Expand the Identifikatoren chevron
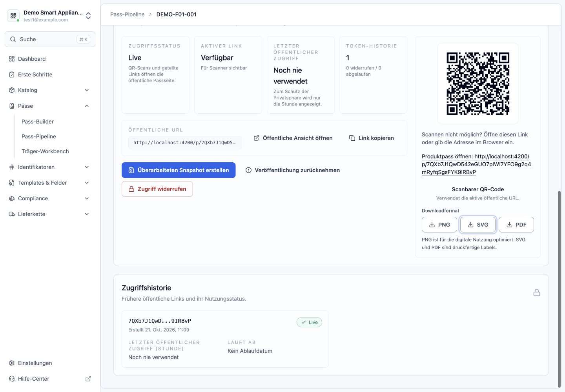This screenshot has height=392, width=565. (x=87, y=167)
